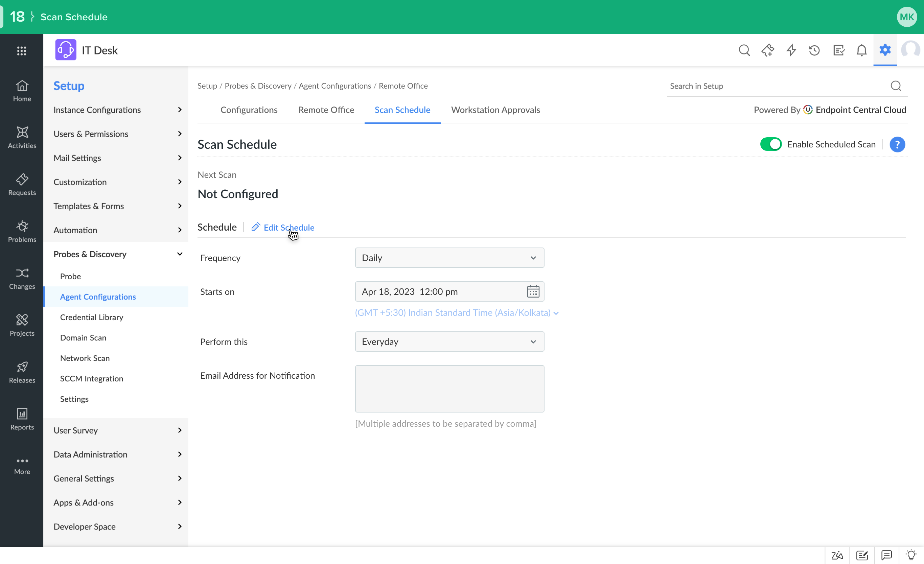This screenshot has height=564, width=924.
Task: Expand the time zone selector link
Action: pyautogui.click(x=457, y=313)
